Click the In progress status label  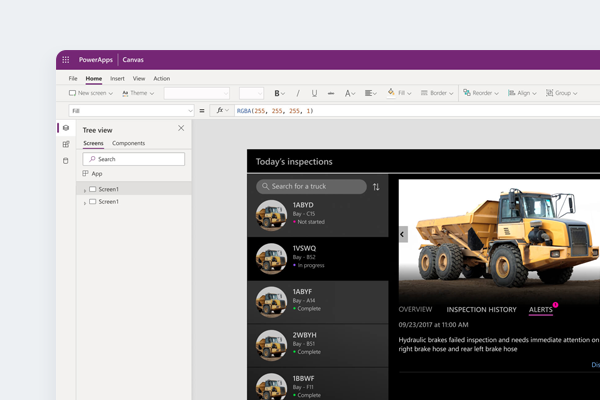[311, 265]
